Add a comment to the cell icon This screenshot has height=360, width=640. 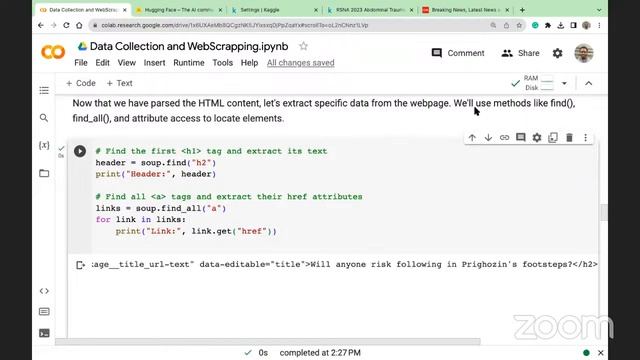(520, 138)
